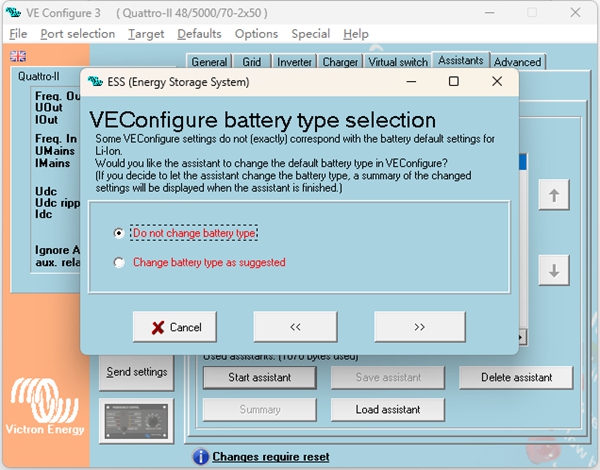Proceed with the >> next button
The height and width of the screenshot is (470, 600).
pos(420,327)
